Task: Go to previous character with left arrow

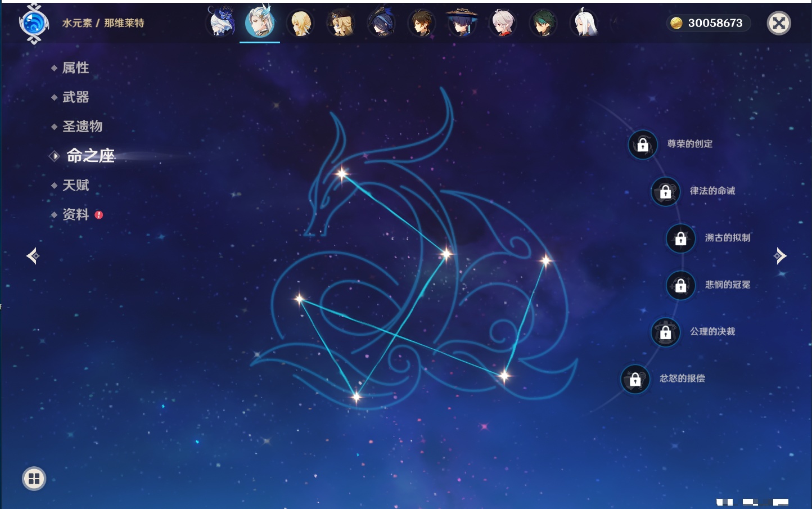Action: pyautogui.click(x=33, y=256)
